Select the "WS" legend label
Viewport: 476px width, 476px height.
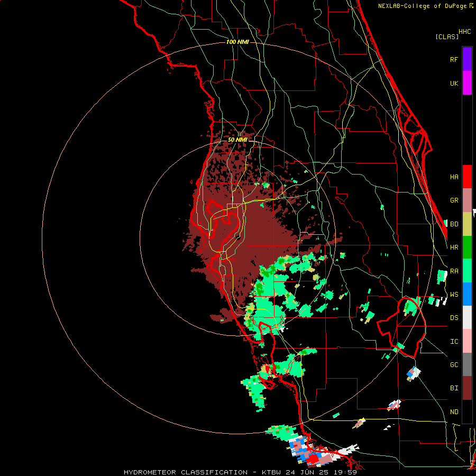point(454,295)
